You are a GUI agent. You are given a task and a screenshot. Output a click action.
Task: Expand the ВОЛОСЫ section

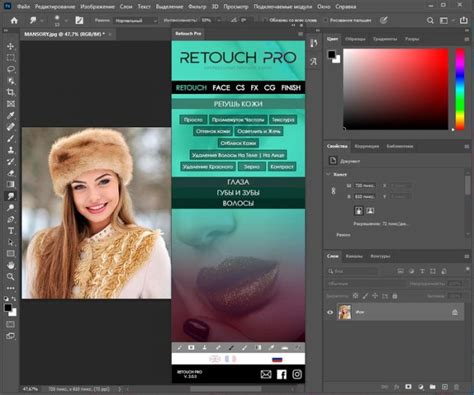tap(238, 203)
